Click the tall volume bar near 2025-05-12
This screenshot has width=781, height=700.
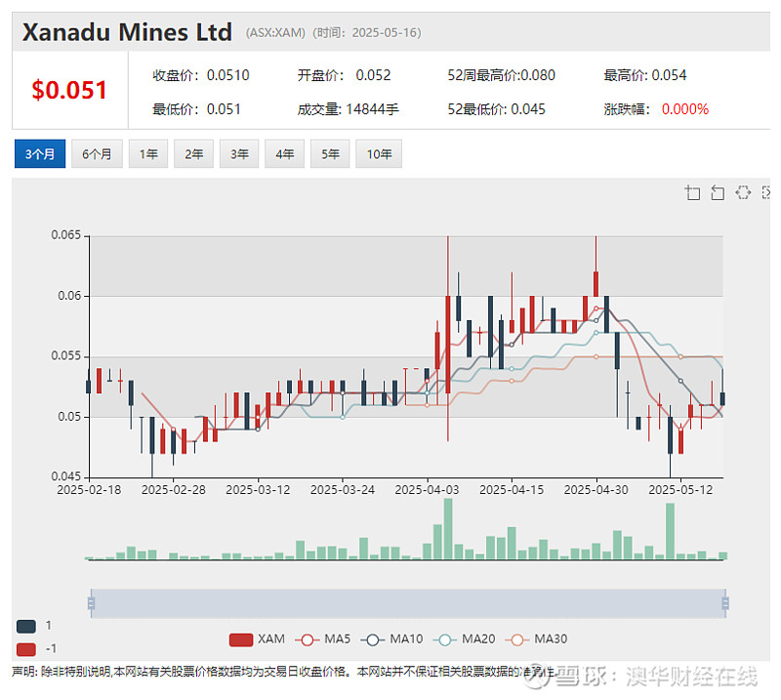pyautogui.click(x=670, y=531)
